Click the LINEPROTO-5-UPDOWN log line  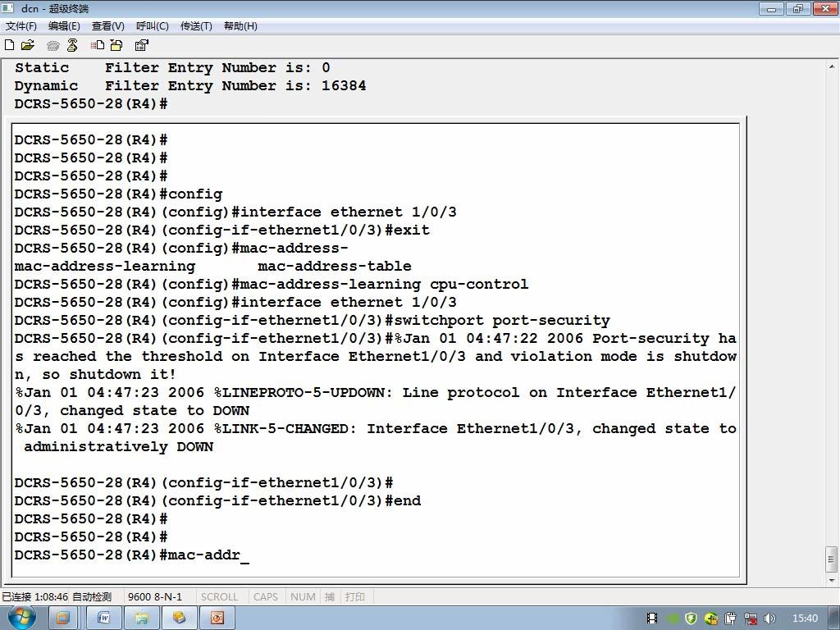375,402
